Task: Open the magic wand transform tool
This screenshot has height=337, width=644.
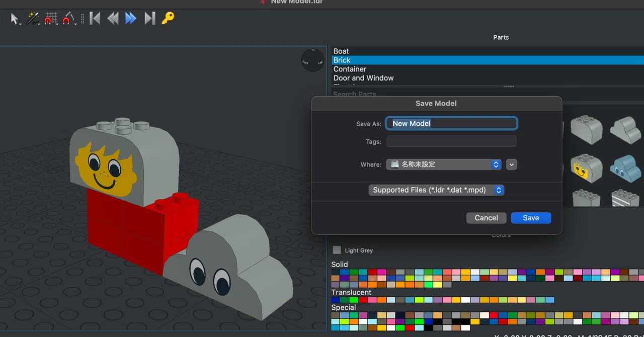Action: 33,19
